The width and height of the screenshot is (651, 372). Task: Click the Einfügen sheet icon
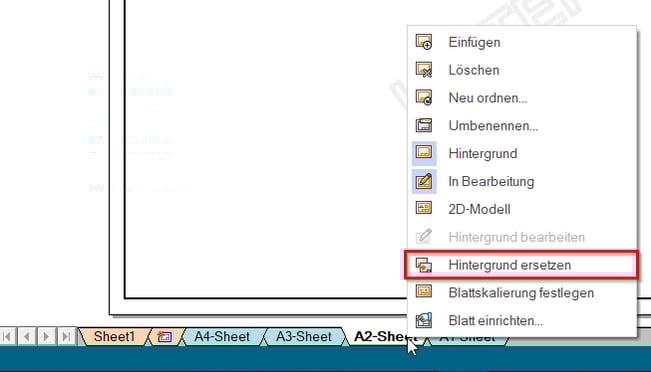[x=424, y=42]
